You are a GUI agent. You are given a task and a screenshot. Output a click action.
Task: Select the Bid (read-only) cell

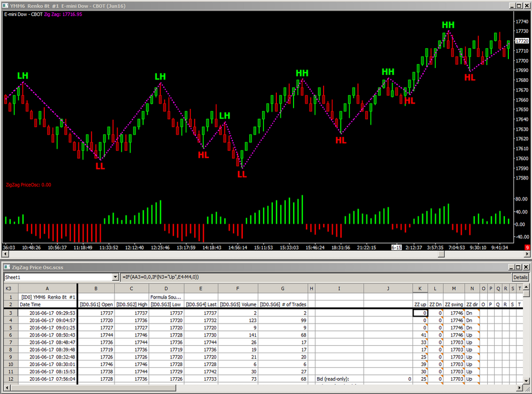pos(339,379)
